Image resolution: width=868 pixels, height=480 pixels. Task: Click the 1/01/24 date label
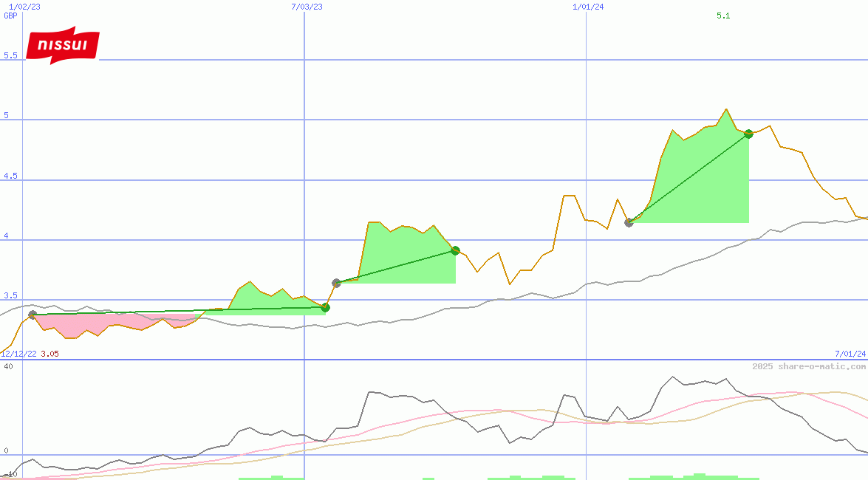[588, 7]
